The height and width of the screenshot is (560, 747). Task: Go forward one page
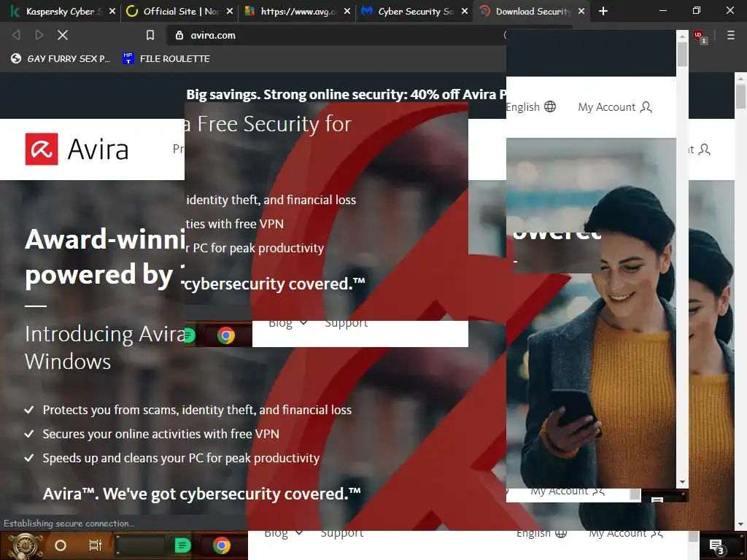pyautogui.click(x=39, y=35)
